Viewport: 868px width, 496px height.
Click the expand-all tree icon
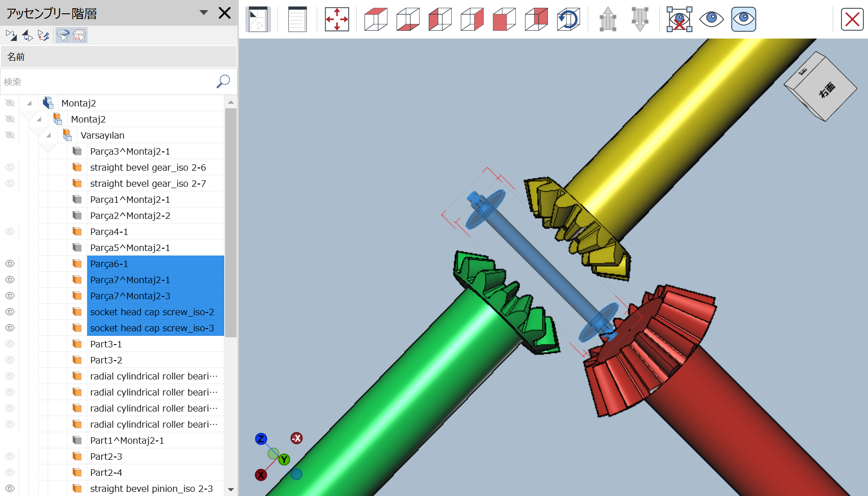coord(11,35)
